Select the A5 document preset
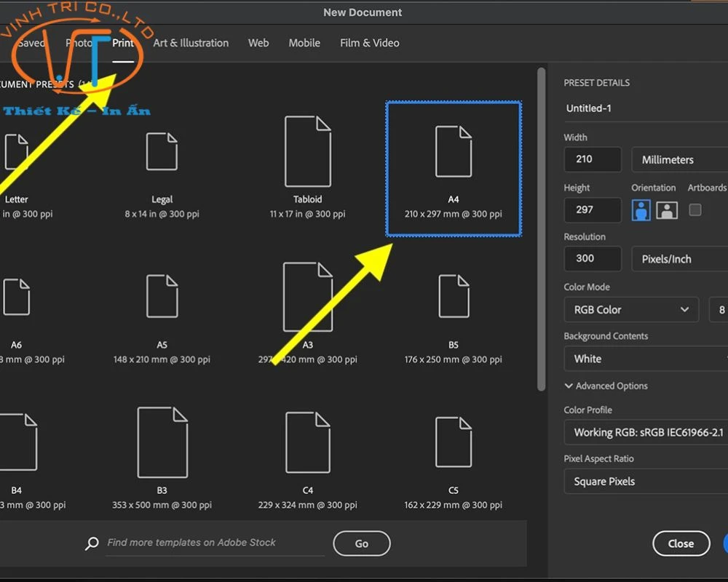 [x=162, y=296]
